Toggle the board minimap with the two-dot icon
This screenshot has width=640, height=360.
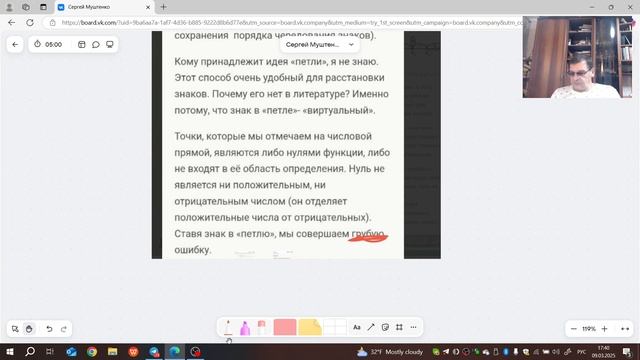tap(625, 329)
